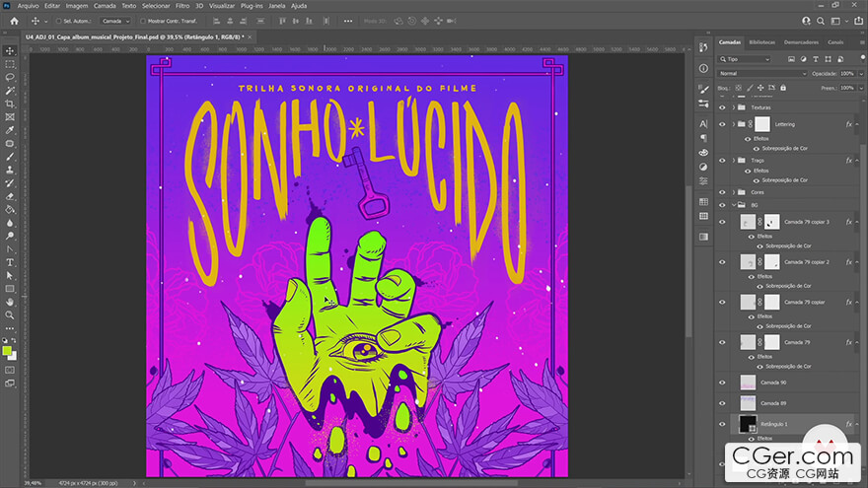The image size is (868, 488).
Task: Open the Plug-ins menu
Action: [252, 6]
